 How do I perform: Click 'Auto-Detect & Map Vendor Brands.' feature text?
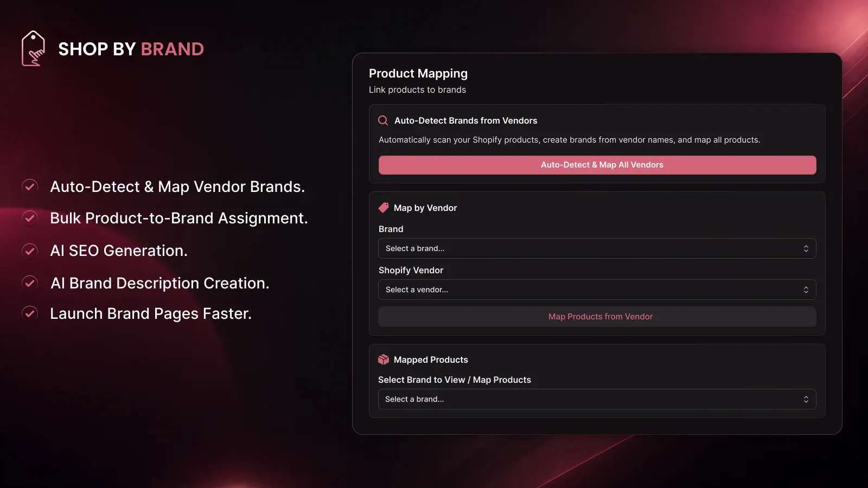[177, 187]
